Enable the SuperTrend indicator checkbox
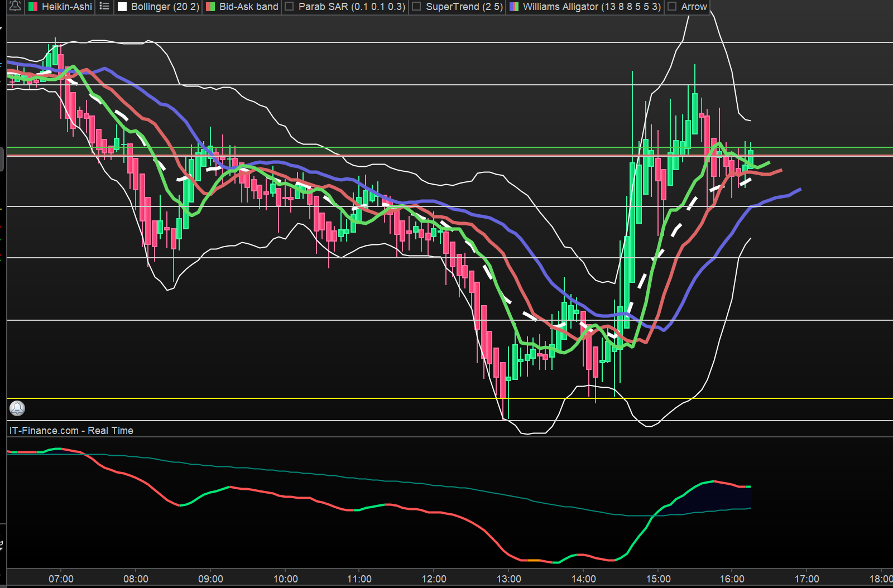 [x=416, y=7]
